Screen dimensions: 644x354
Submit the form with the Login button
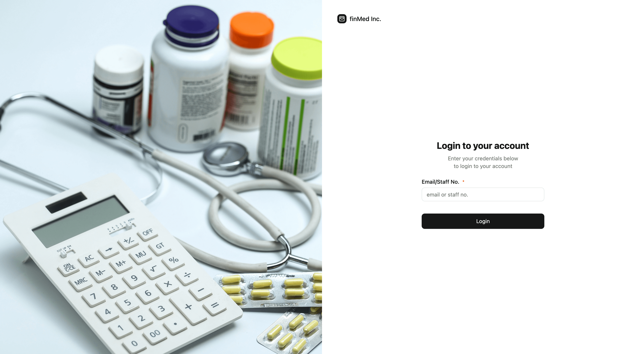pos(483,221)
